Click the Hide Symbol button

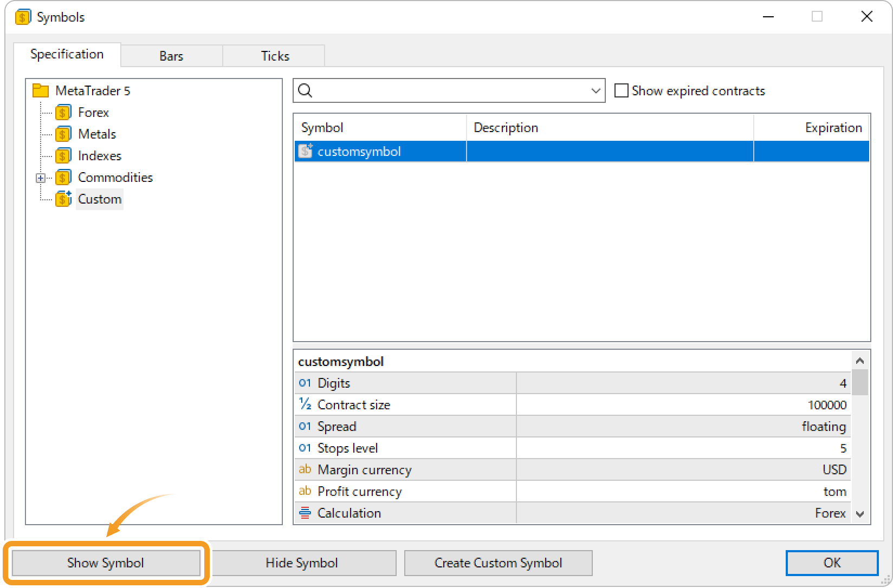302,563
